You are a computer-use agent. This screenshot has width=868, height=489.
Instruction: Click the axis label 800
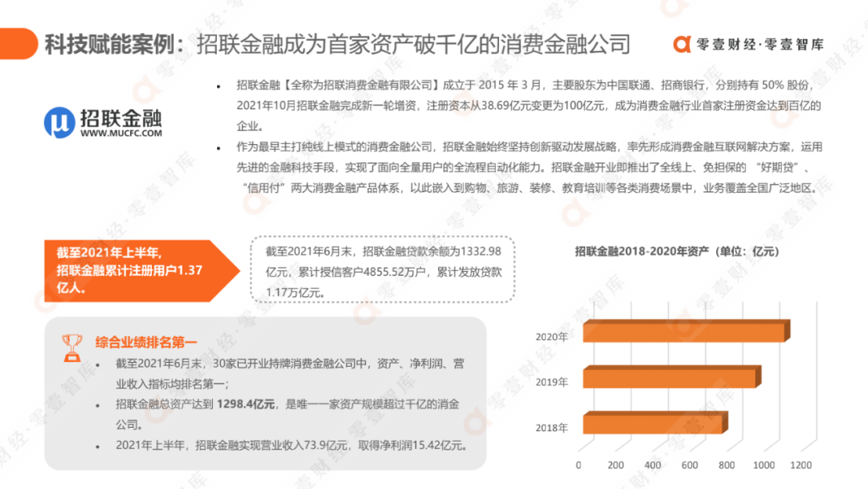pos(727,465)
